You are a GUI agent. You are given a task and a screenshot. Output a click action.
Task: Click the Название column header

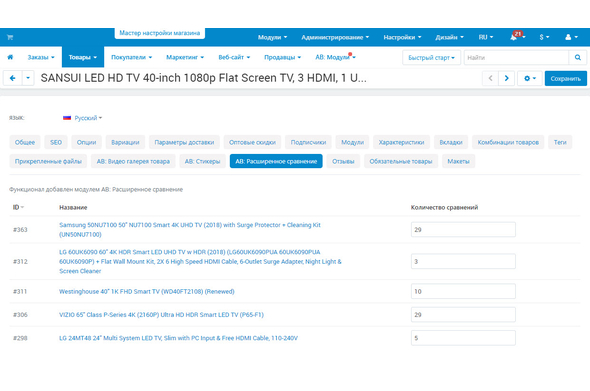(73, 207)
